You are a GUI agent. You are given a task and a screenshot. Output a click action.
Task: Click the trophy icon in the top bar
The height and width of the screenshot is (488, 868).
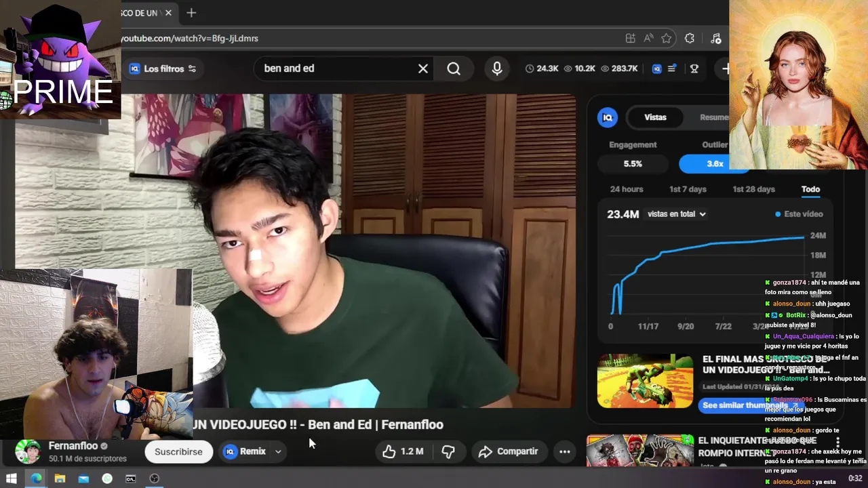coord(694,68)
